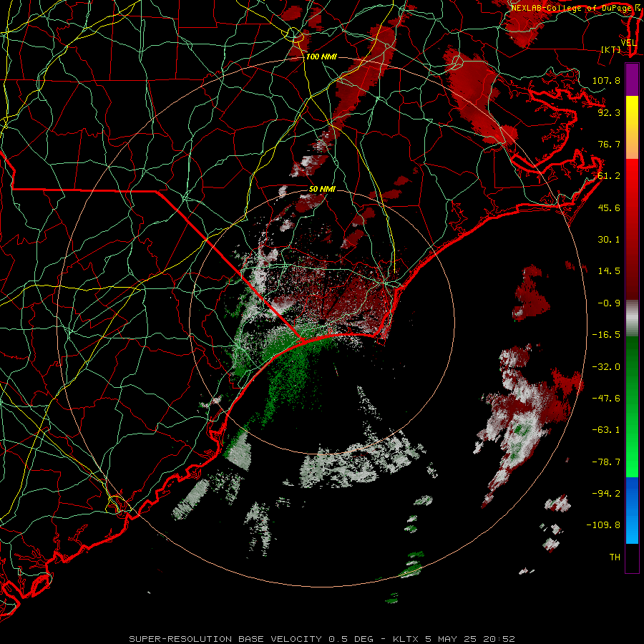This screenshot has height=644, width=644.
Task: Click the -109.8 velocity scale value
Action: click(x=603, y=525)
